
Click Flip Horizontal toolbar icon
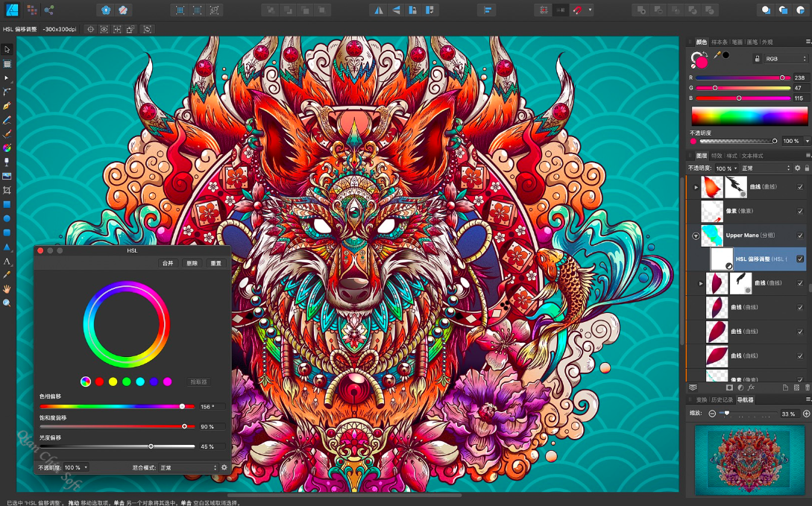pyautogui.click(x=379, y=10)
